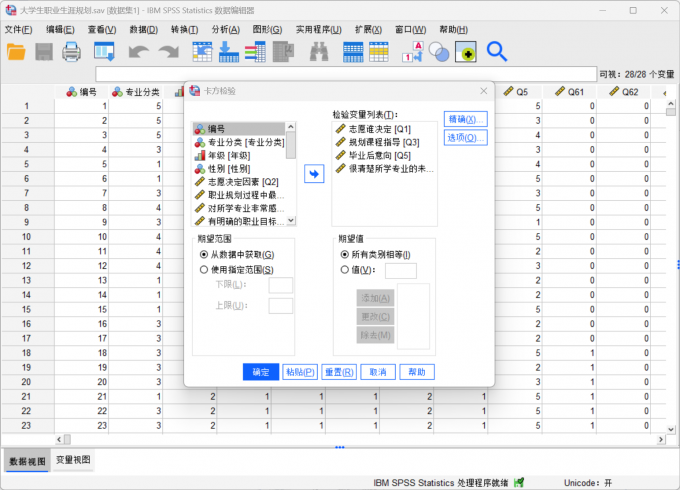Open the 转换 menu

[x=184, y=29]
